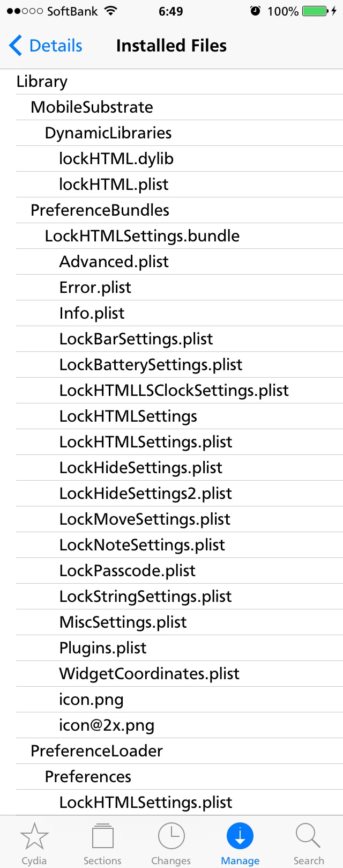
Task: Tap the blue back chevron icon
Action: click(x=16, y=46)
